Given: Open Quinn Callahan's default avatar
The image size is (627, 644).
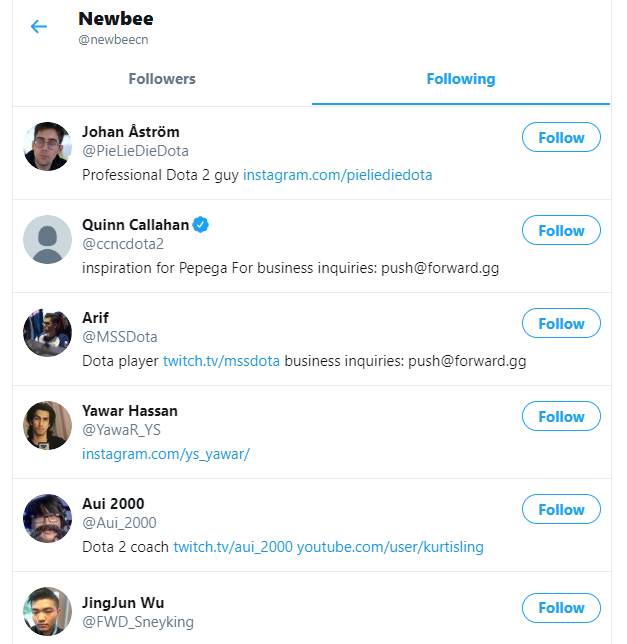Looking at the screenshot, I should click(x=47, y=240).
